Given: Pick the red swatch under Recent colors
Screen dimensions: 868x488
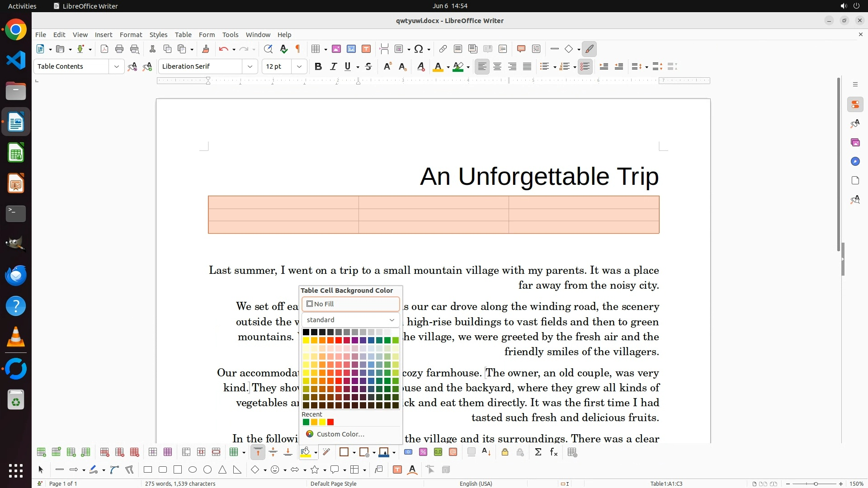Looking at the screenshot, I should tap(330, 422).
